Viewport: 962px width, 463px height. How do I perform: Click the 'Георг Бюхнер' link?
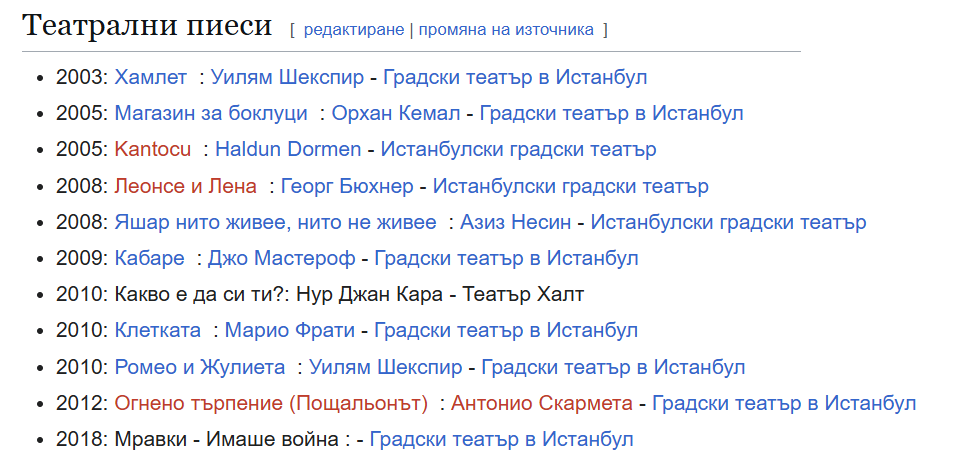[349, 186]
